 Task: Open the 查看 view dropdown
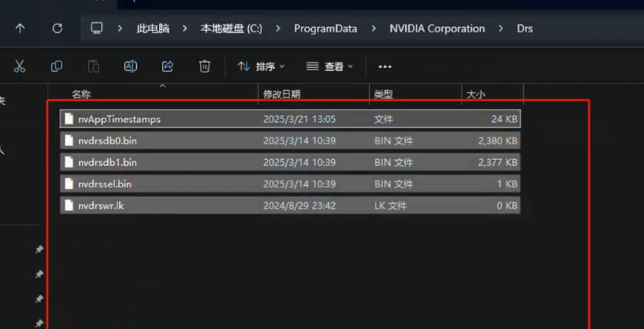point(330,66)
